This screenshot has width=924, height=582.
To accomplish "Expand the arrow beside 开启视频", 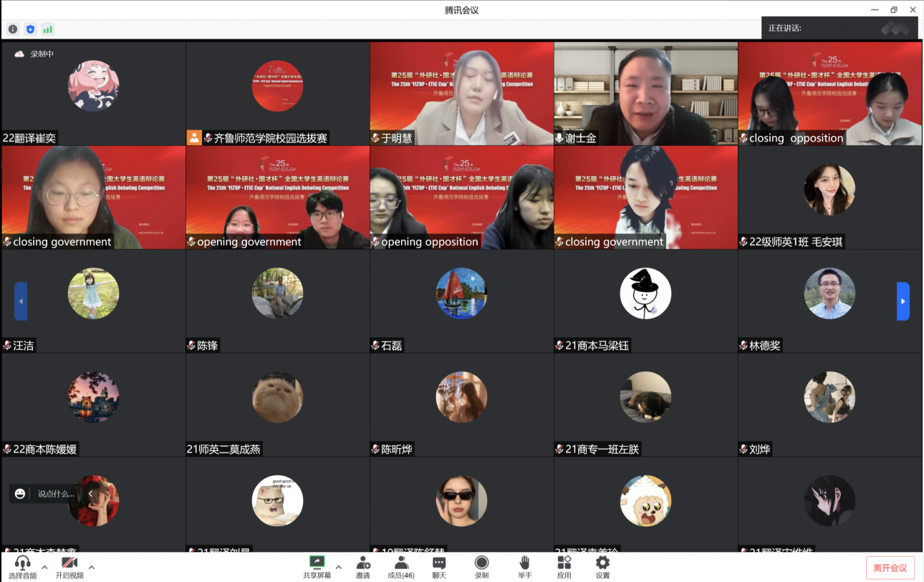I will [91, 567].
